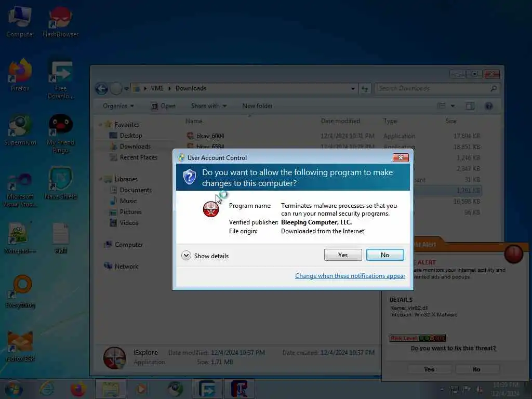
Task: Open Supermium taskbar icon
Action: (176, 389)
